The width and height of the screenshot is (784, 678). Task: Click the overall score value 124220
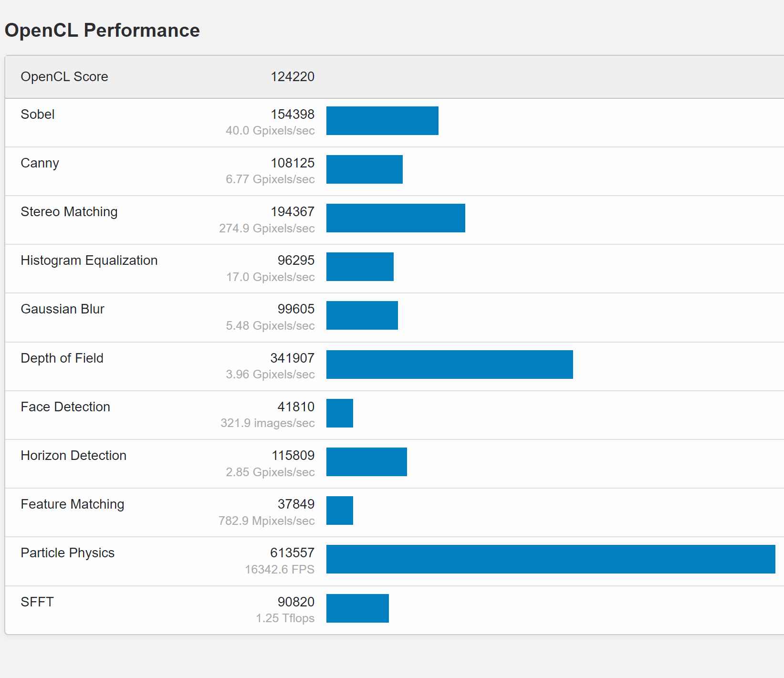(x=292, y=77)
